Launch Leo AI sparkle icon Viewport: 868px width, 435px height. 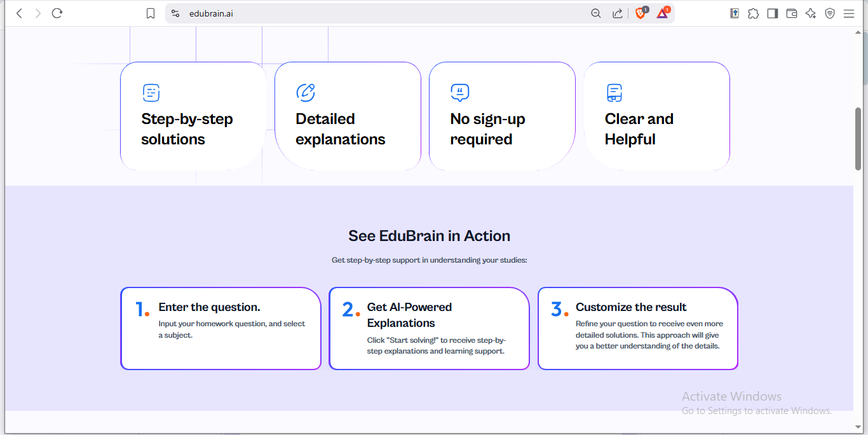click(x=810, y=13)
